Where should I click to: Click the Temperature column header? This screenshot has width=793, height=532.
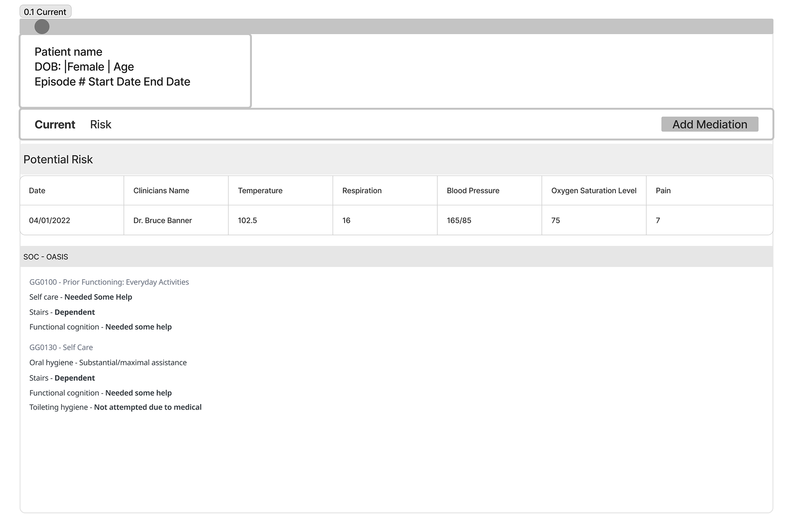[260, 190]
